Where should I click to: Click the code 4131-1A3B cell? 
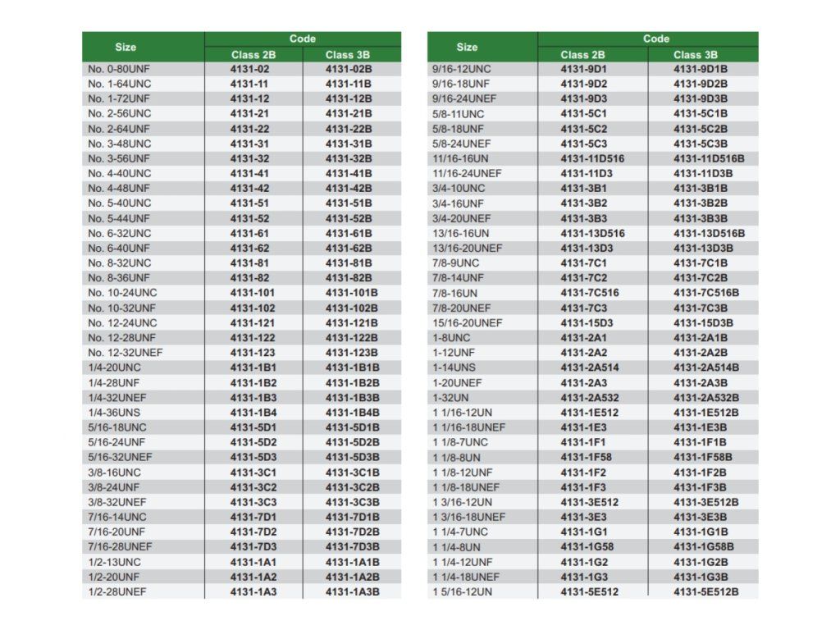[352, 592]
